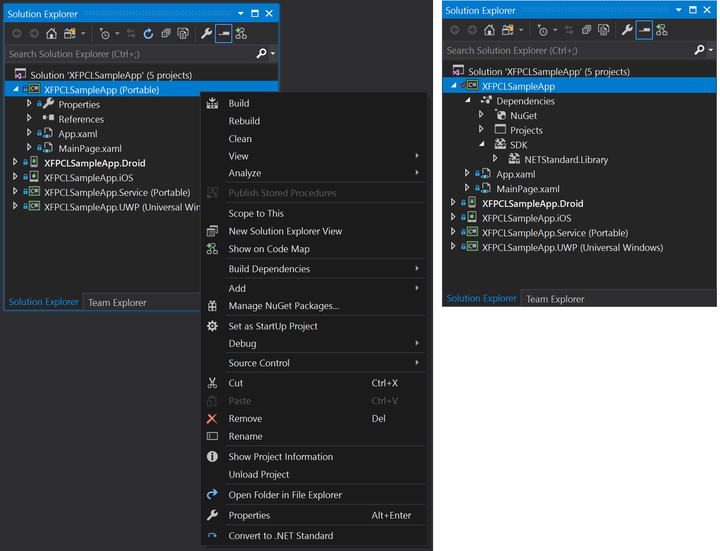Click Show All Files icon in right panel toolbar
Image resolution: width=720 pixels, height=551 pixels.
pyautogui.click(x=605, y=30)
